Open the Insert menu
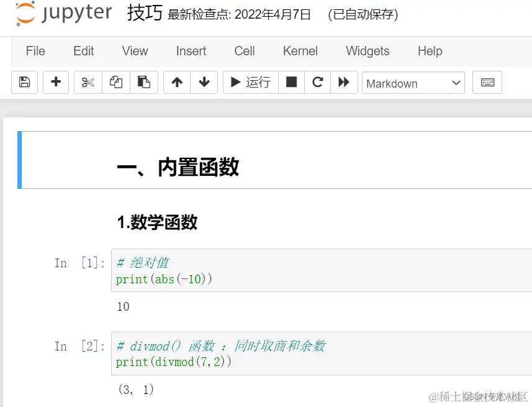This screenshot has height=407, width=532. click(191, 52)
